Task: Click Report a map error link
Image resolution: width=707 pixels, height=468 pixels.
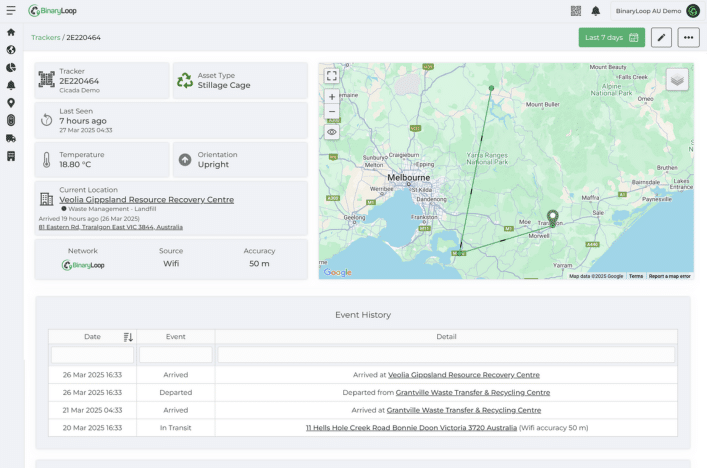Action: pos(670,276)
